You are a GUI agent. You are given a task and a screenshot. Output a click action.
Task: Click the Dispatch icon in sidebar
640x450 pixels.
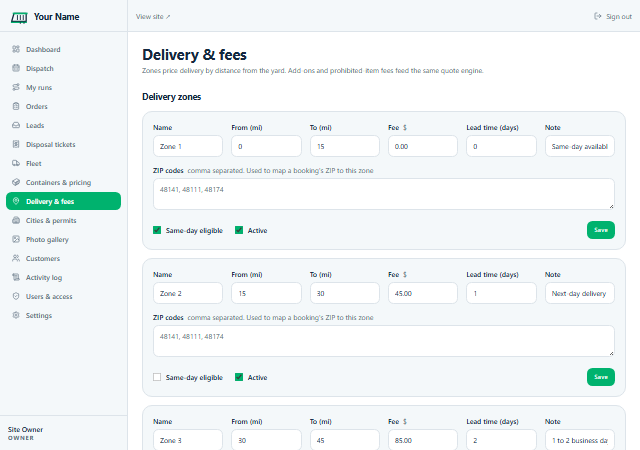pos(16,68)
